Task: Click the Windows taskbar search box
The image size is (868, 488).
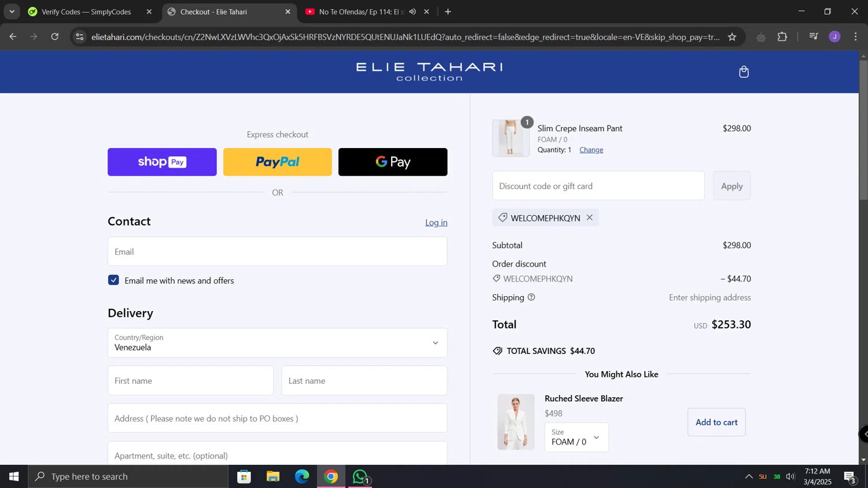Action: (x=128, y=476)
